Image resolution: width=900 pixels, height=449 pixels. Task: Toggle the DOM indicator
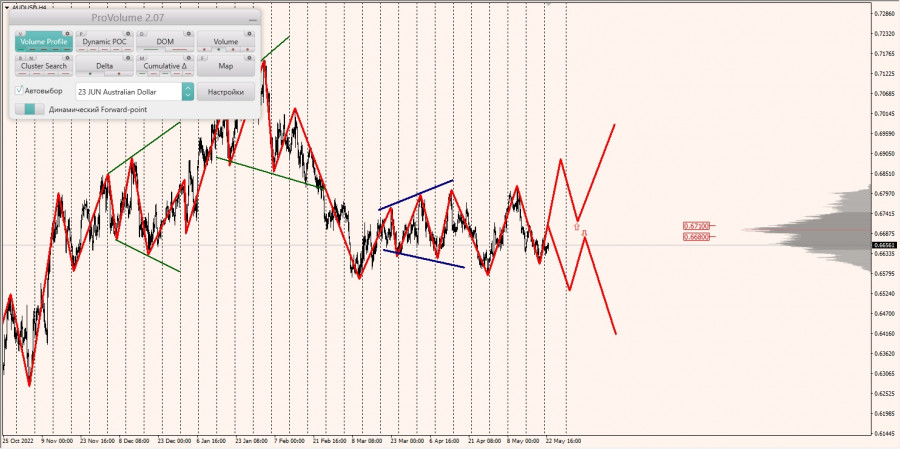(165, 41)
